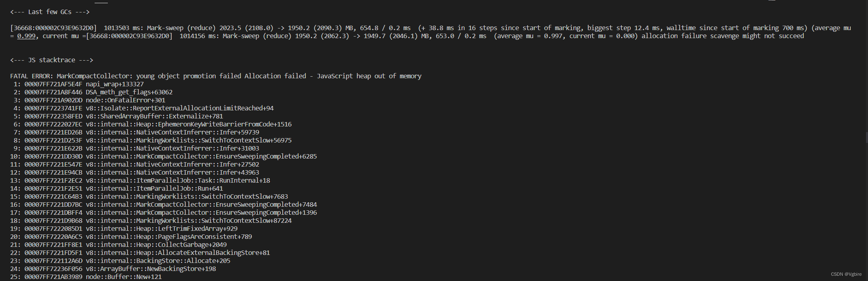This screenshot has width=868, height=281.
Task: Click the ItemParallelJob::Task::RunInternal+18 frame
Action: [x=178, y=181]
